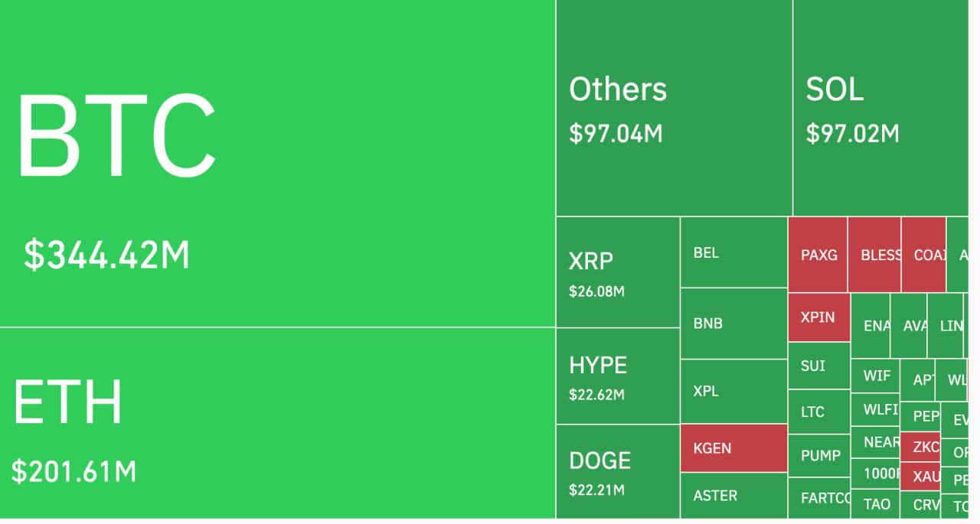The height and width of the screenshot is (524, 980).
Task: Click the red KGEN tile
Action: [x=733, y=448]
